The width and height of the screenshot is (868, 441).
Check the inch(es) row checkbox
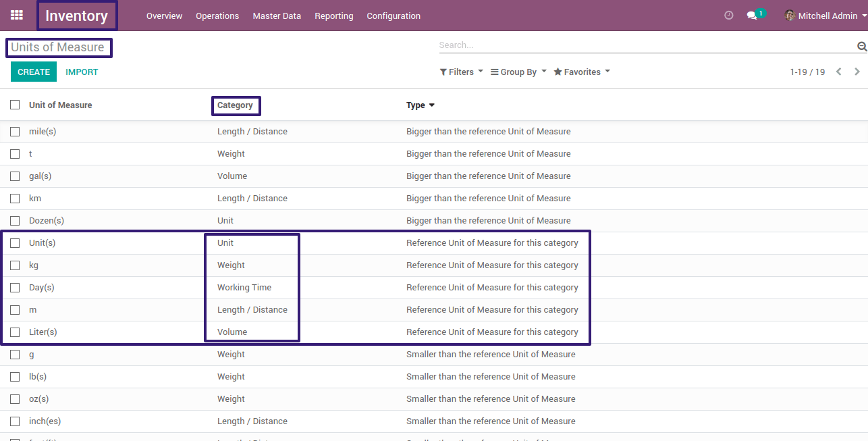click(15, 421)
